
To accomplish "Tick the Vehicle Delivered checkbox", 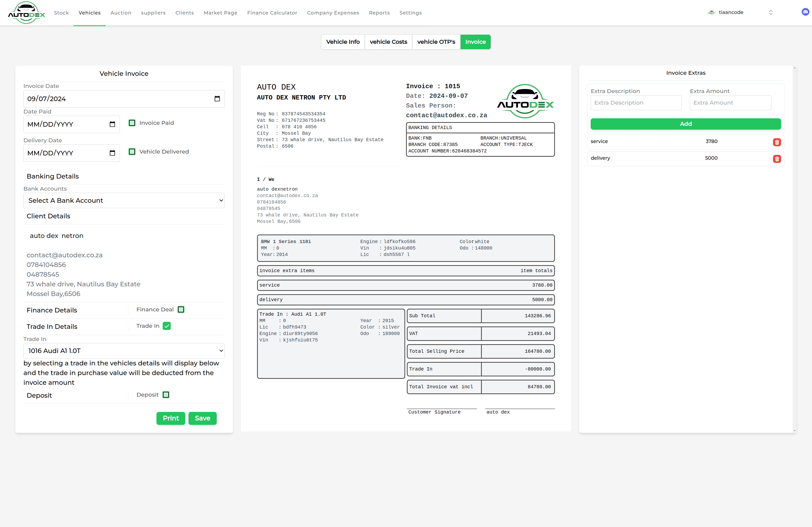I will 132,151.
